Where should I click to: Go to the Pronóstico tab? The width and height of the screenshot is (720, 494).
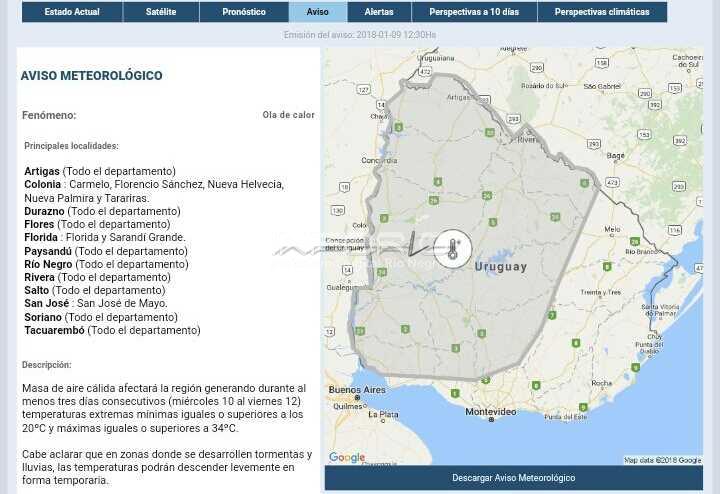[244, 12]
